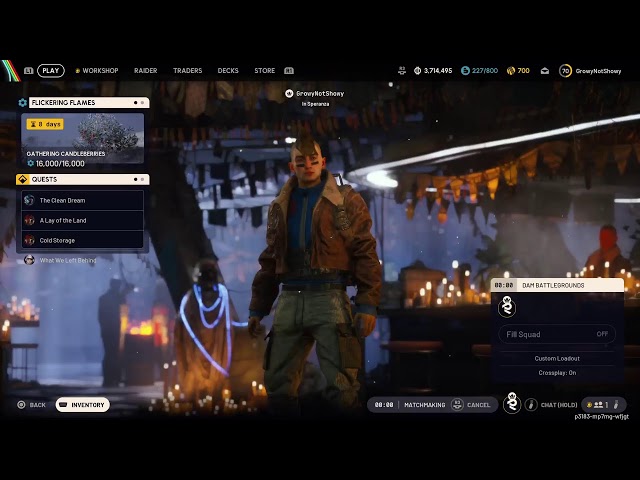Click the player emblem above character
The image size is (640, 480).
pos(289,93)
